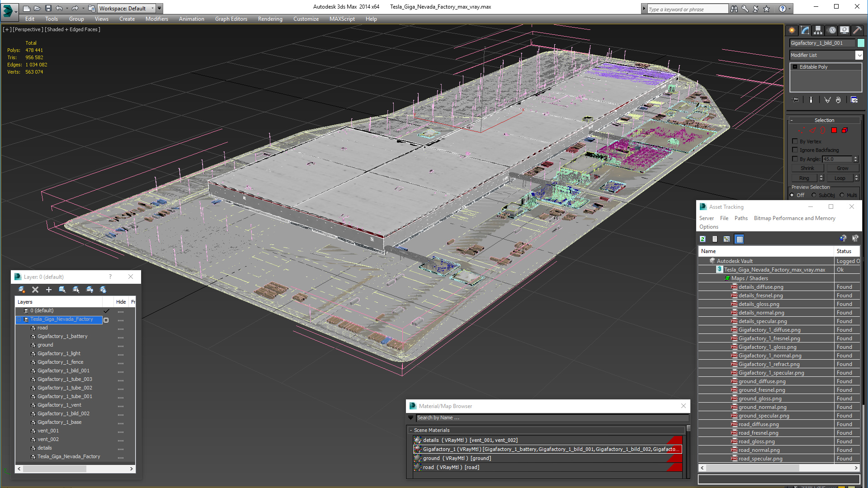Image resolution: width=868 pixels, height=488 pixels.
Task: Set Tesla_Giga_Nevada_Factory as current layer box
Action: [106, 320]
